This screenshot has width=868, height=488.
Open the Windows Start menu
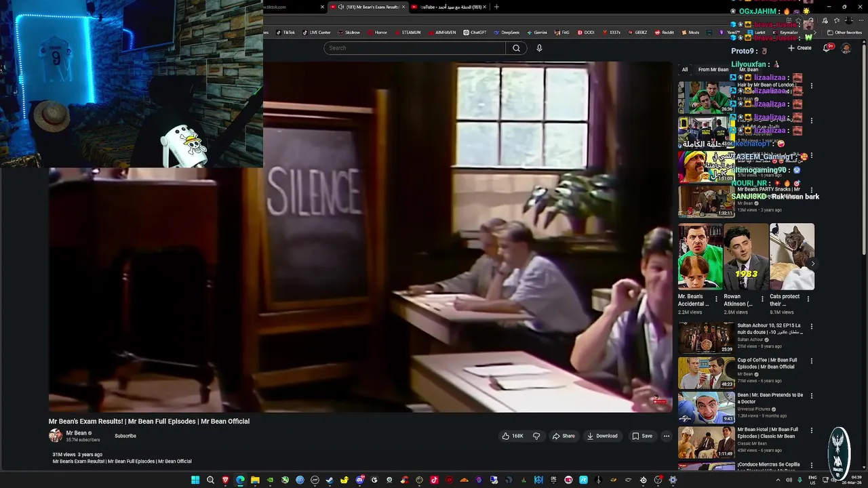pos(195,480)
